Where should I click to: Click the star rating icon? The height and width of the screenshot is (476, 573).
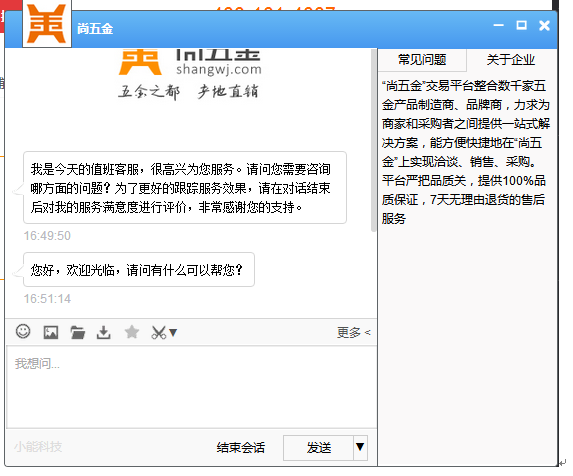[132, 332]
